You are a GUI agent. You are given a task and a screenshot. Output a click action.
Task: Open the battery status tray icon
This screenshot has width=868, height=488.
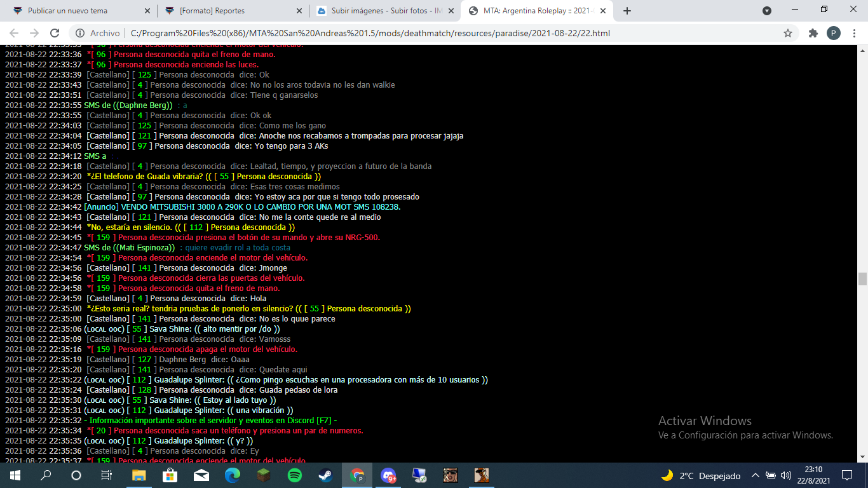[770, 475]
